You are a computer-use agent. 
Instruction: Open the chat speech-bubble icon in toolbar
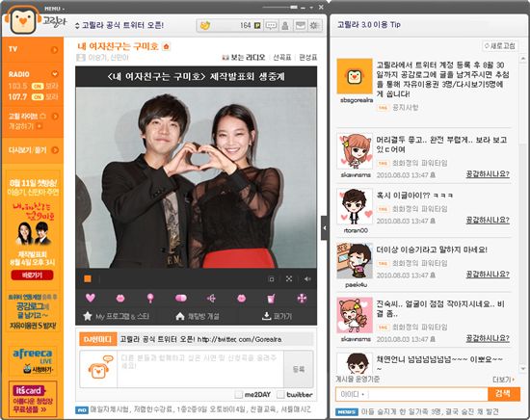[x=271, y=25]
